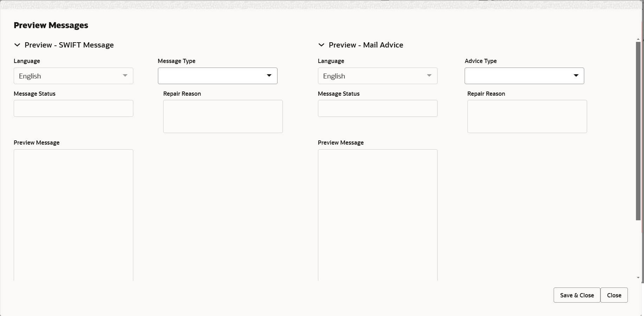
Task: Click the Advice Type label
Action: coord(481,61)
